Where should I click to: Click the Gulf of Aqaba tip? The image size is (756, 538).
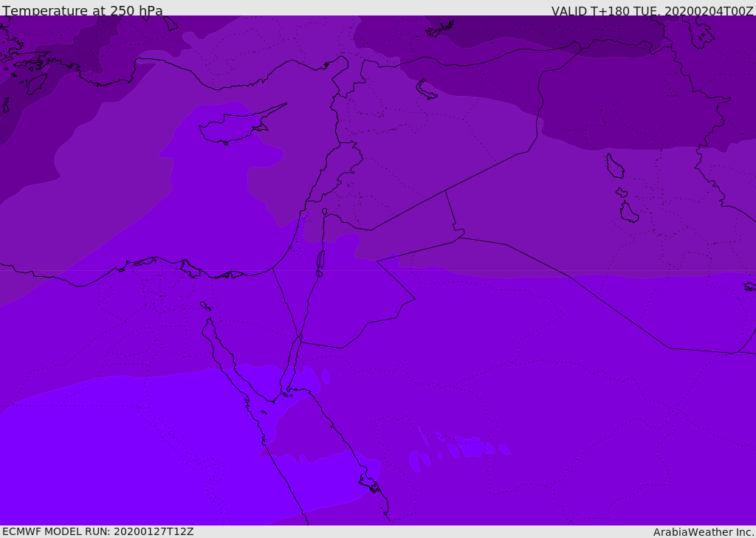pos(300,339)
